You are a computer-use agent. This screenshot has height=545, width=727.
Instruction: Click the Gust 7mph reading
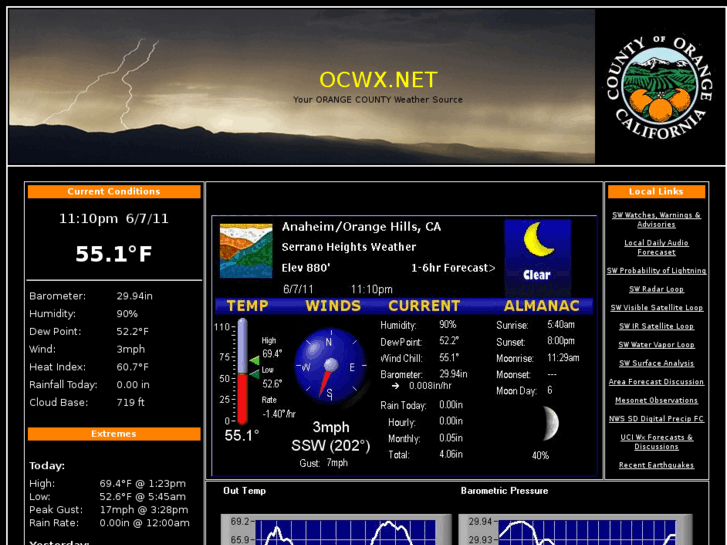point(324,463)
